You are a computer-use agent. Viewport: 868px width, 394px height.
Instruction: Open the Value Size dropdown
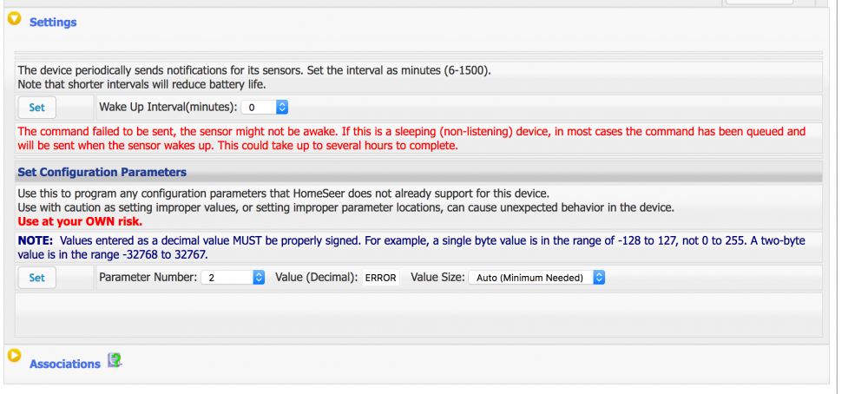[536, 278]
